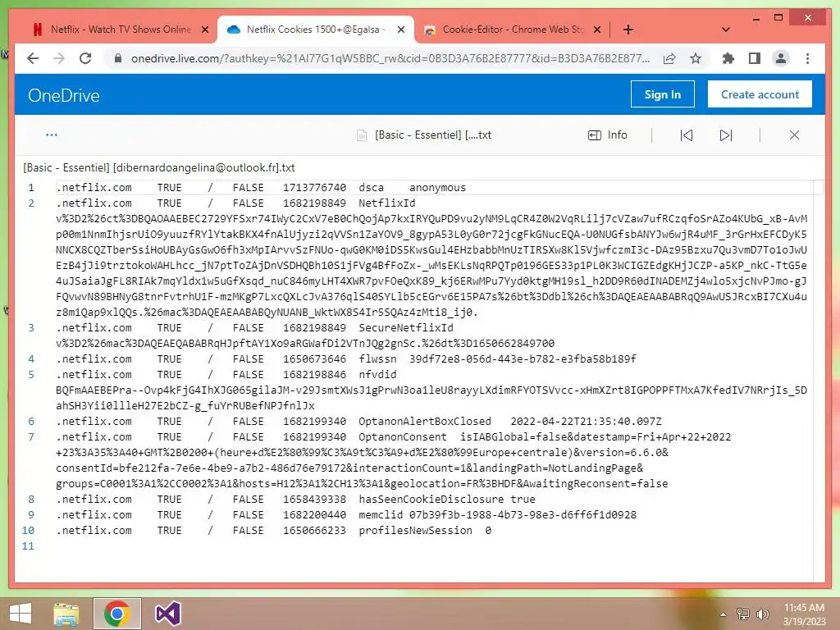Image resolution: width=840 pixels, height=630 pixels.
Task: Go to the previous file
Action: tap(687, 135)
